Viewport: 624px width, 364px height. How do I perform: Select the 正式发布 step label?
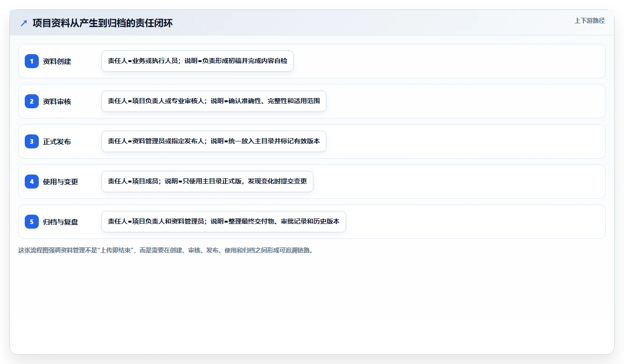click(57, 141)
